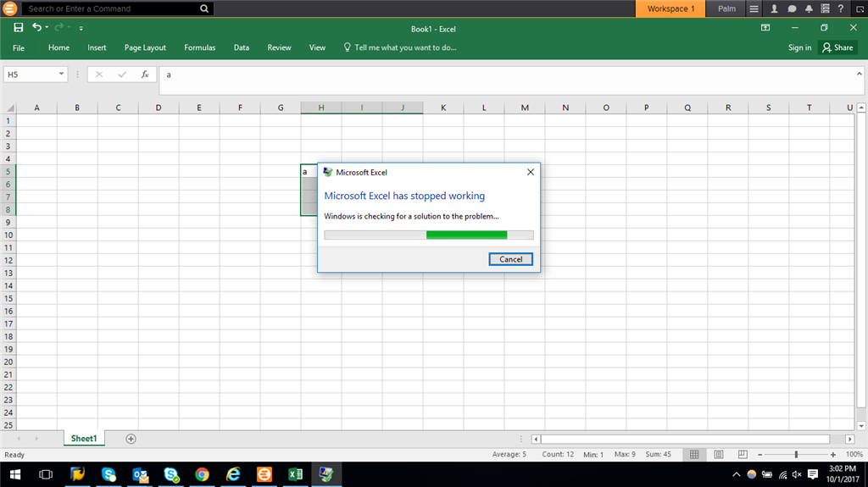This screenshot has width=868, height=487.
Task: Click the Save icon in Excel toolbar
Action: [19, 27]
